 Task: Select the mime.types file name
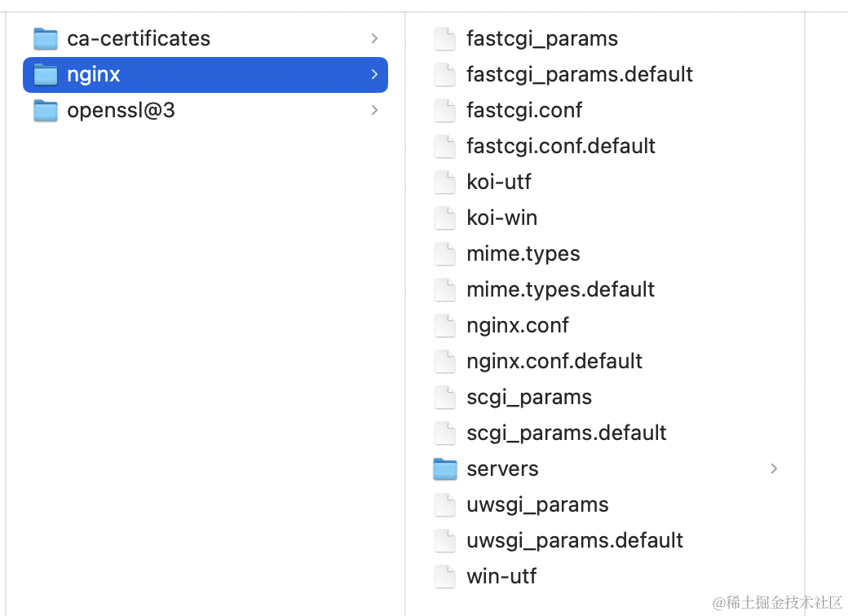tap(523, 254)
